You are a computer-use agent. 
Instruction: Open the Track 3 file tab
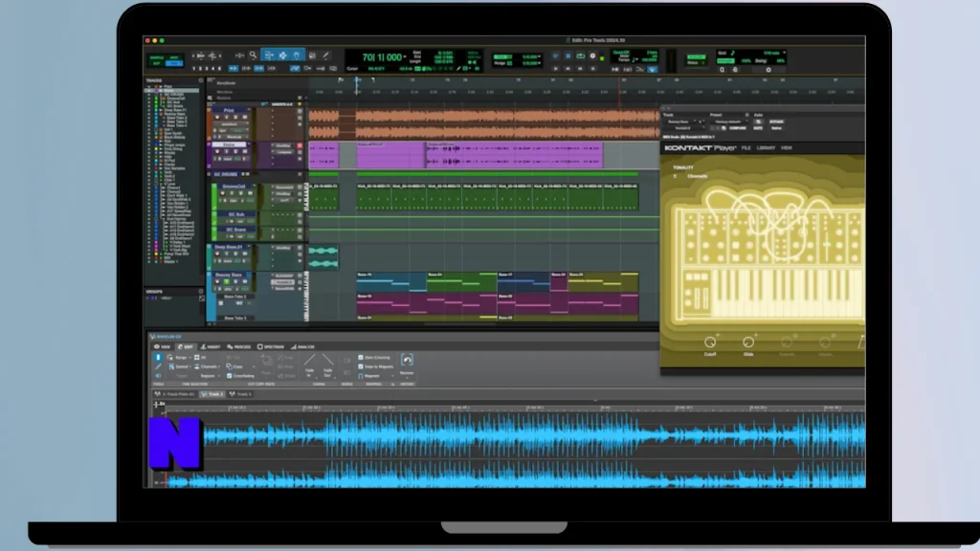tap(240, 394)
